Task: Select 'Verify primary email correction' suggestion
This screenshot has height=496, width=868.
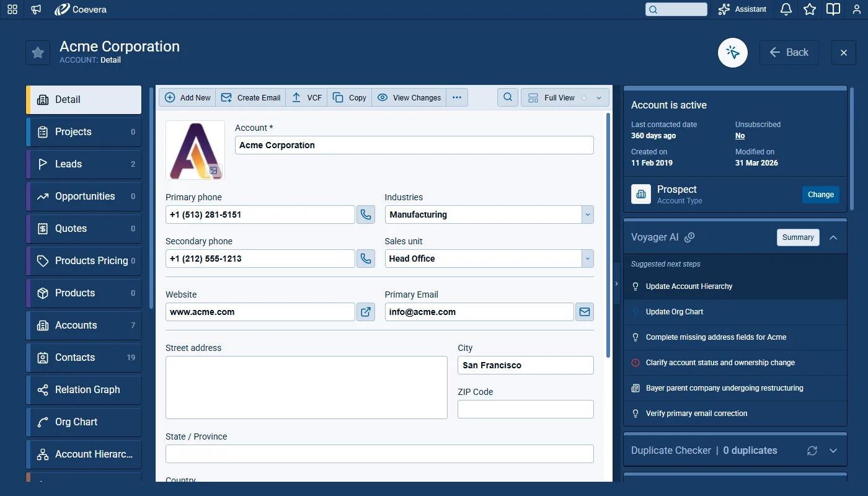Action: (735, 414)
